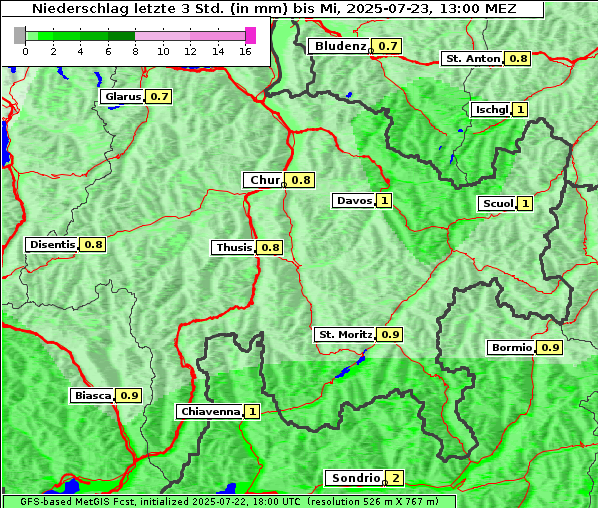Click the Ischgl city label

[x=491, y=110]
